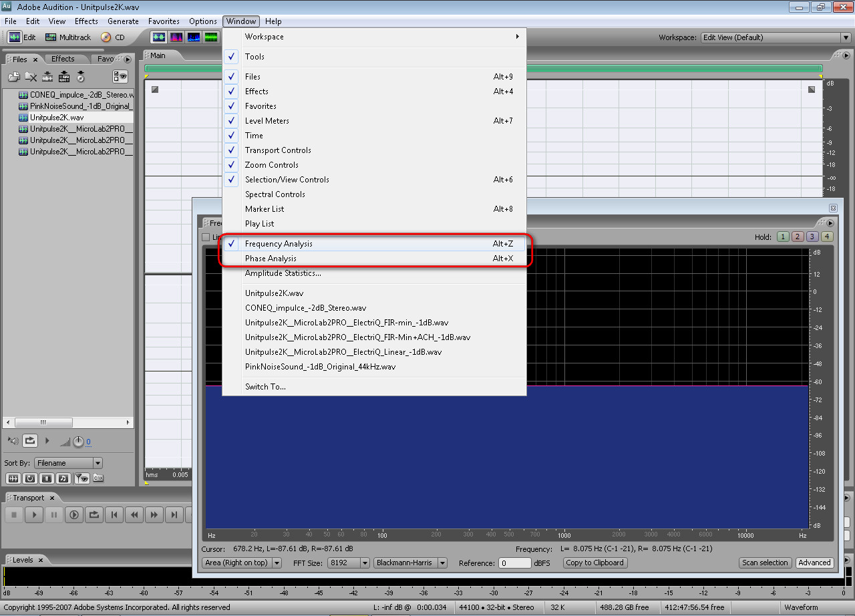Click the Files panel preview play arrow

(x=47, y=441)
